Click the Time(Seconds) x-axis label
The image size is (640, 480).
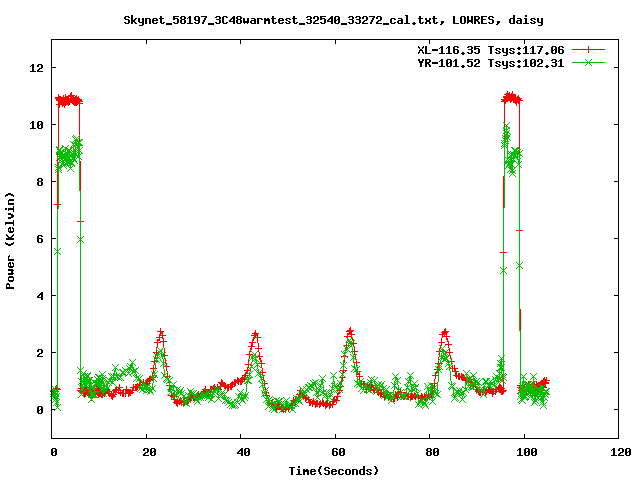334,471
